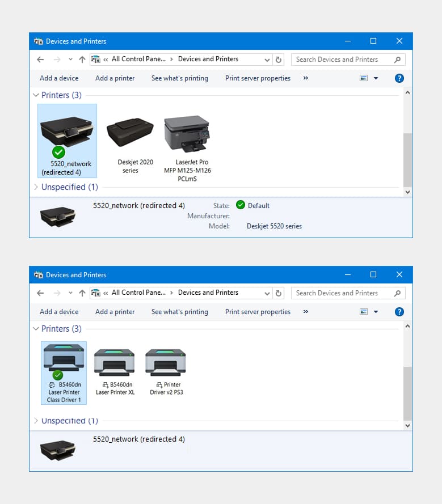Go up one level in the Deskjet 2020 window
The width and height of the screenshot is (442, 504).
click(82, 60)
